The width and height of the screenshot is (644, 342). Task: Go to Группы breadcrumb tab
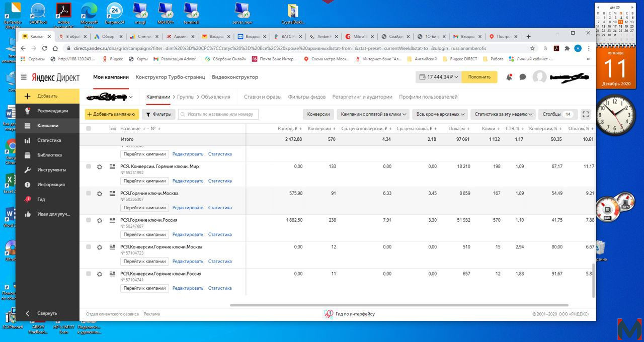186,97
